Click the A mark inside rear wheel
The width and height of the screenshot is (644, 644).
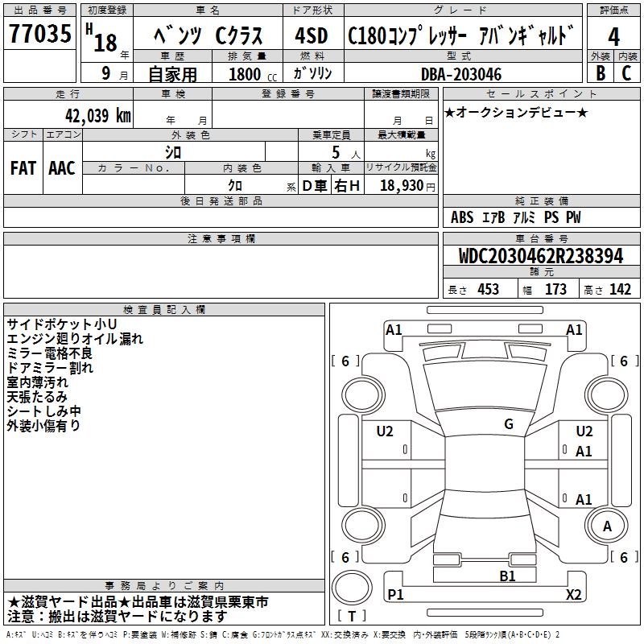[607, 526]
